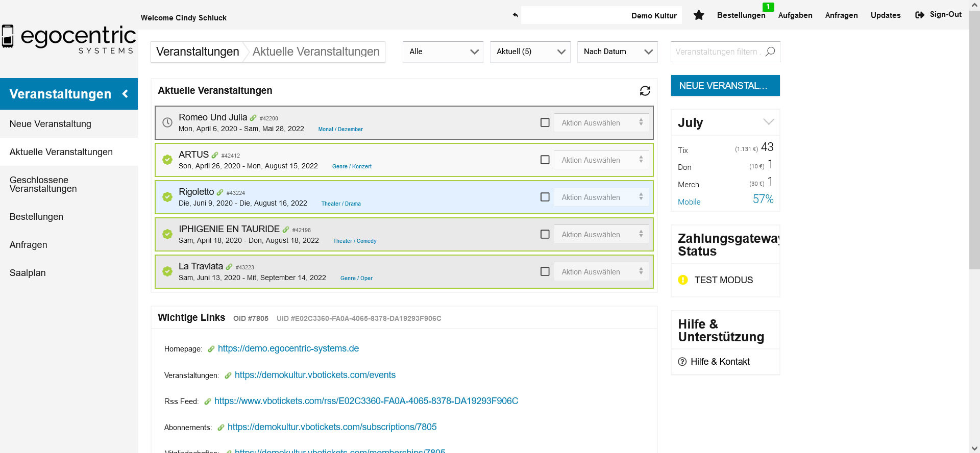Open Geschlossene Veranstaltungen in sidebar

tap(43, 184)
